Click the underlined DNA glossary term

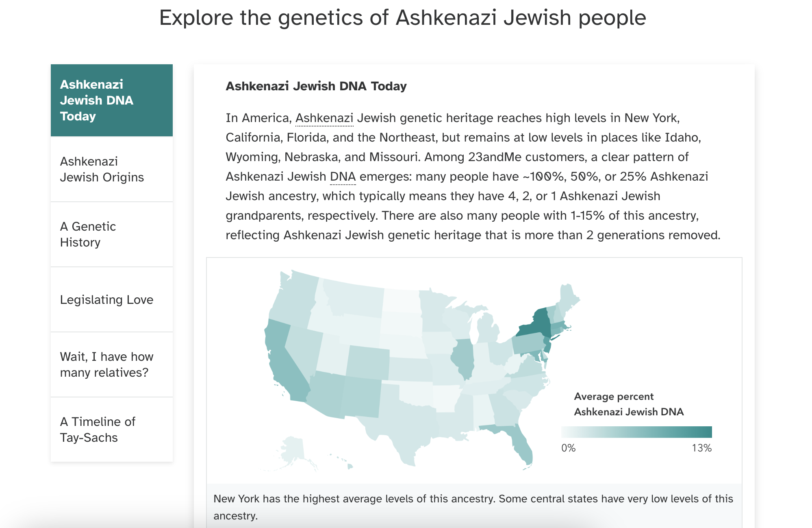343,177
